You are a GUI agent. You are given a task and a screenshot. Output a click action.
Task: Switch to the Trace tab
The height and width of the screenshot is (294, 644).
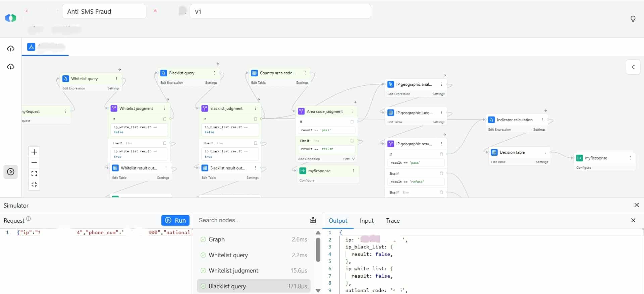click(x=392, y=221)
